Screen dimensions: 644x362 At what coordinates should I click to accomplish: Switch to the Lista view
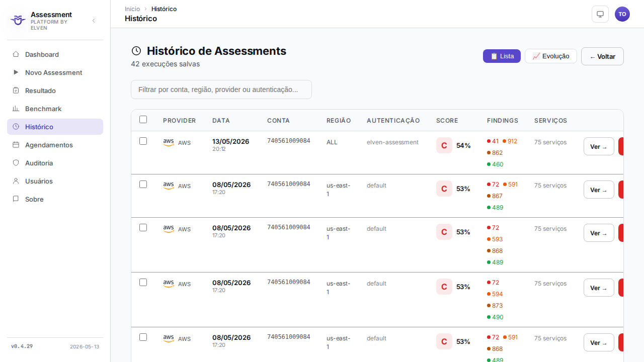pyautogui.click(x=502, y=56)
